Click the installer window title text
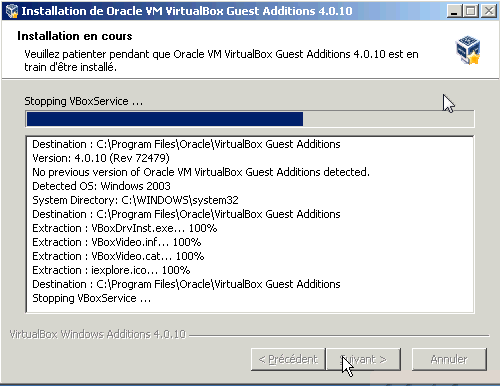The image size is (500, 386). pyautogui.click(x=187, y=11)
